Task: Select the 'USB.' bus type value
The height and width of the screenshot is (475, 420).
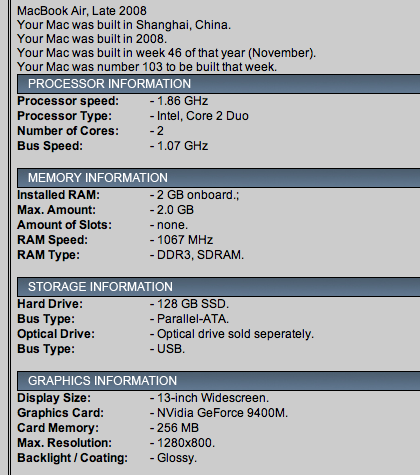Action: [171, 349]
